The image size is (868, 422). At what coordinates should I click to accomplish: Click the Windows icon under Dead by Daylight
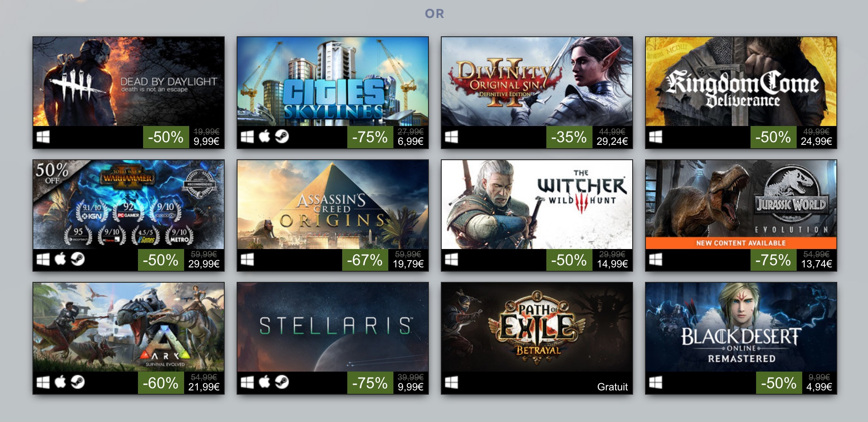click(43, 137)
